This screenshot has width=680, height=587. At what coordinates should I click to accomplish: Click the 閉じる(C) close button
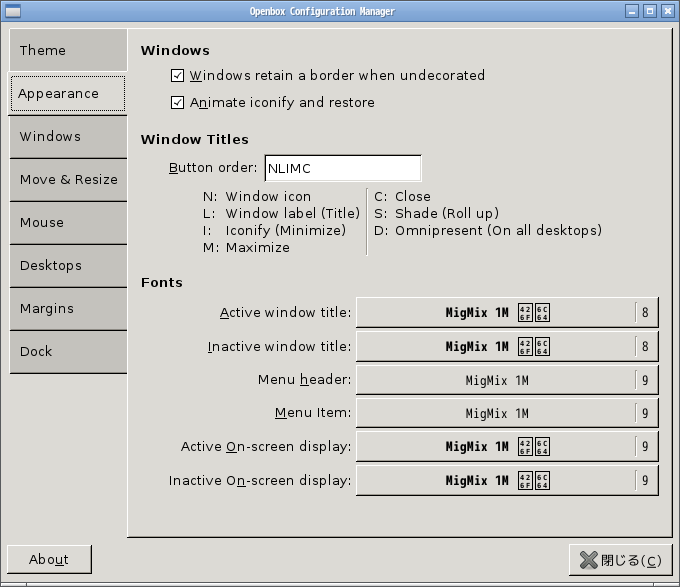621,560
